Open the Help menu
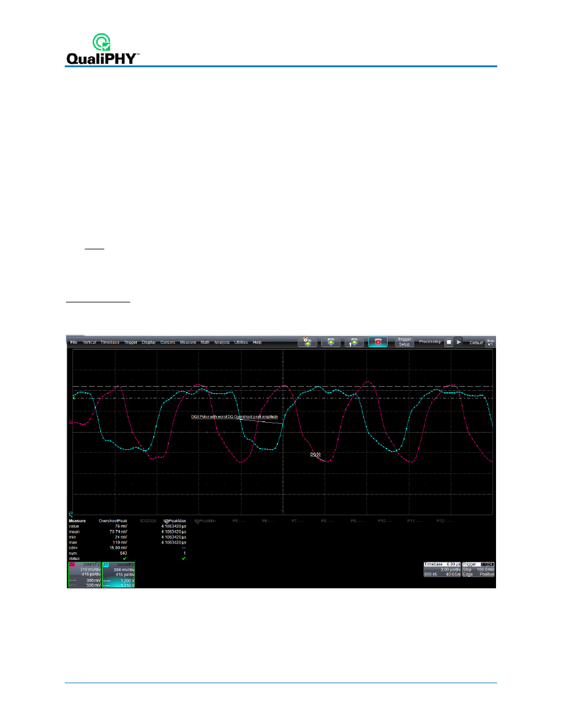The height and width of the screenshot is (728, 562). tap(257, 342)
